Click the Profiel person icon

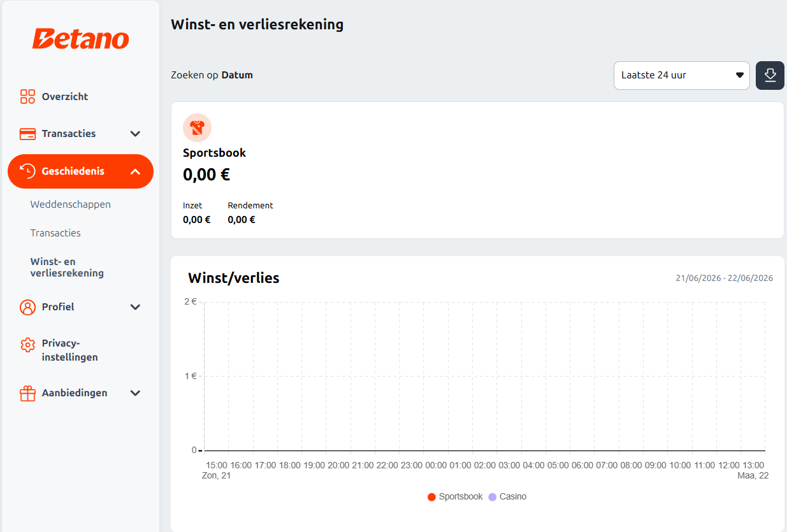[27, 307]
